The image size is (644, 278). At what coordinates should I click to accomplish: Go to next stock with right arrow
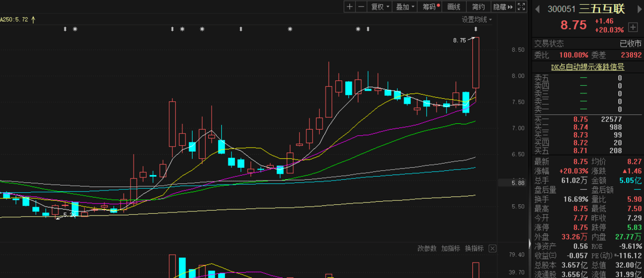[x=637, y=8]
